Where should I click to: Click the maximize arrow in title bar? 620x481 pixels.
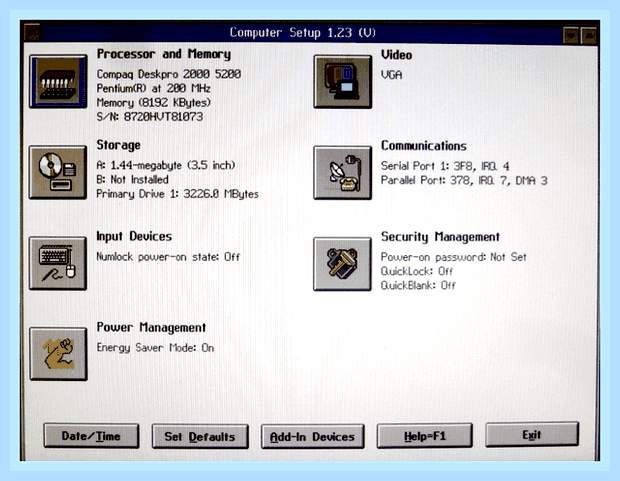[x=589, y=36]
